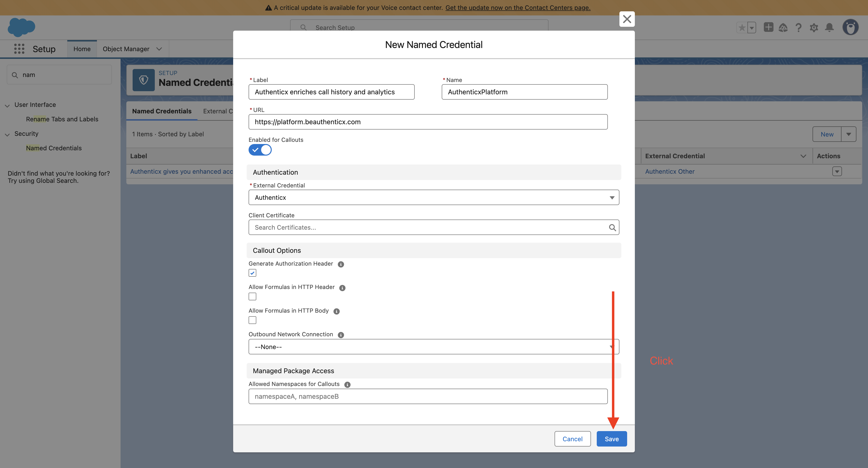Open row actions dropdown for Authenticx Other
The image size is (868, 468).
(837, 172)
